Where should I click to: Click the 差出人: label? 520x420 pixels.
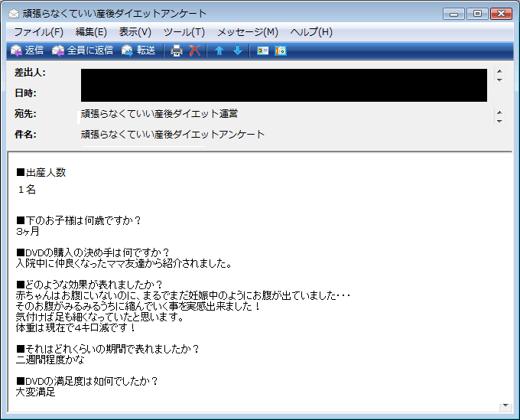click(x=30, y=73)
